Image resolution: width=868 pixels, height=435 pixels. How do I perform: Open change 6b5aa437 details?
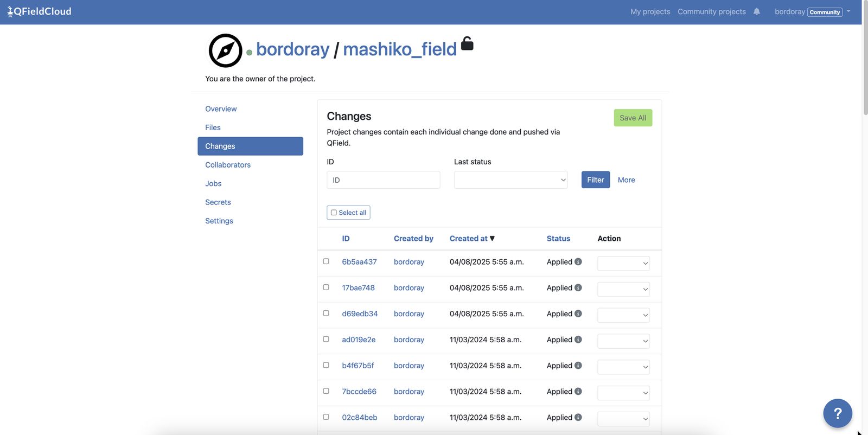pyautogui.click(x=359, y=262)
